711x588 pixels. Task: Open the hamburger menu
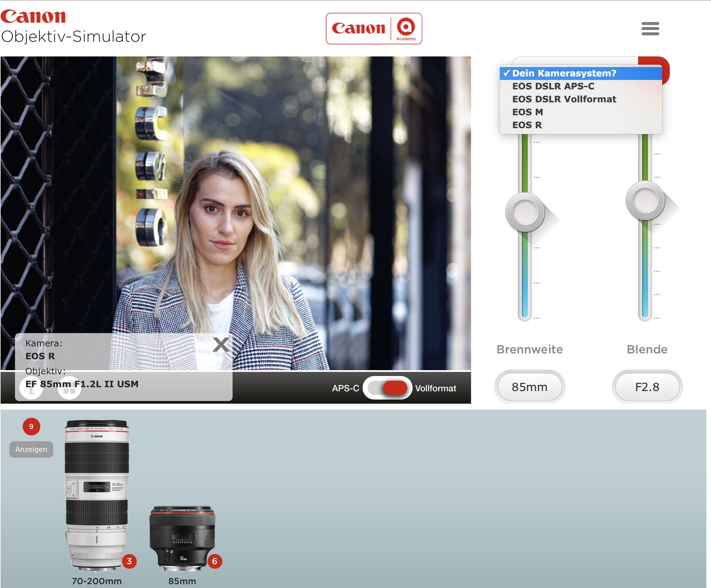coord(650,29)
